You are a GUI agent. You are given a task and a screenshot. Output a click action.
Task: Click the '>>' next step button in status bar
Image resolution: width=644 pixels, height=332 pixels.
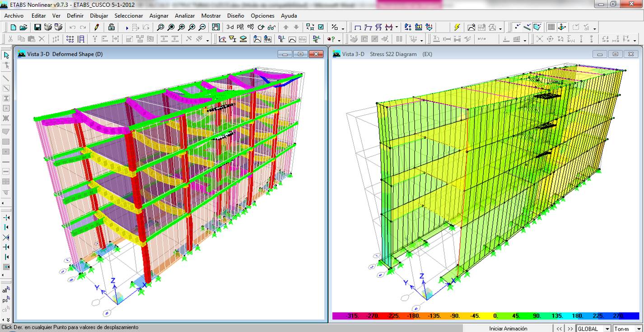(570, 328)
